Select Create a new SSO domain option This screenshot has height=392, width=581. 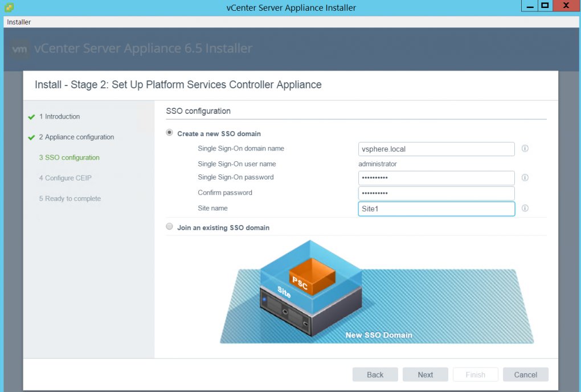click(169, 133)
